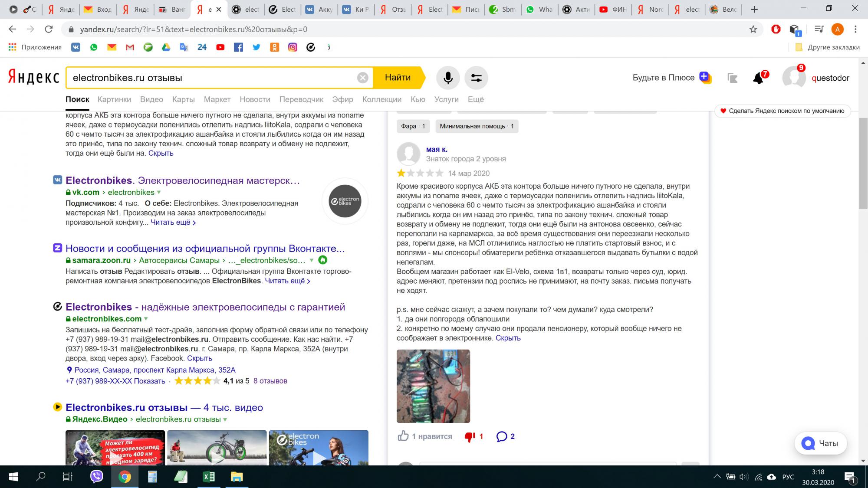
Task: Expand dropdown arrow next to vk.com electronbikes
Action: 159,192
